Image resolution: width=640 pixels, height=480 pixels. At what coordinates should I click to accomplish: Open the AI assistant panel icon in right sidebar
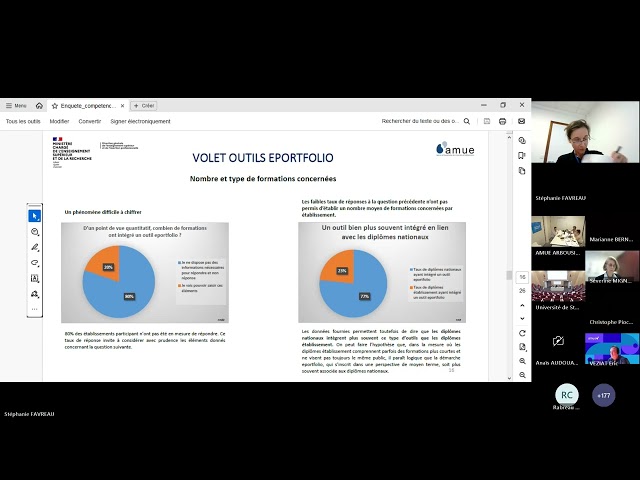point(522,140)
